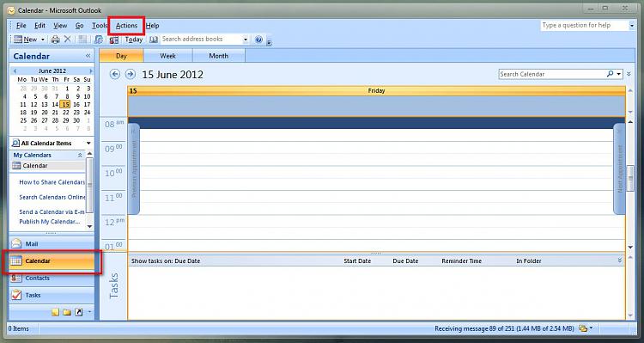
Task: Open Search Calendars Online link
Action: click(x=52, y=197)
